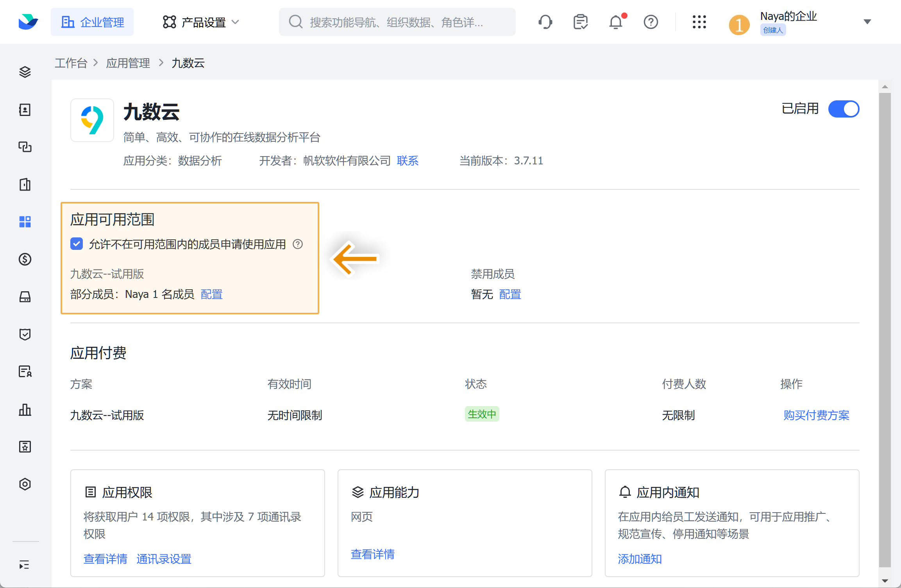Open the notifications bell

click(x=616, y=22)
